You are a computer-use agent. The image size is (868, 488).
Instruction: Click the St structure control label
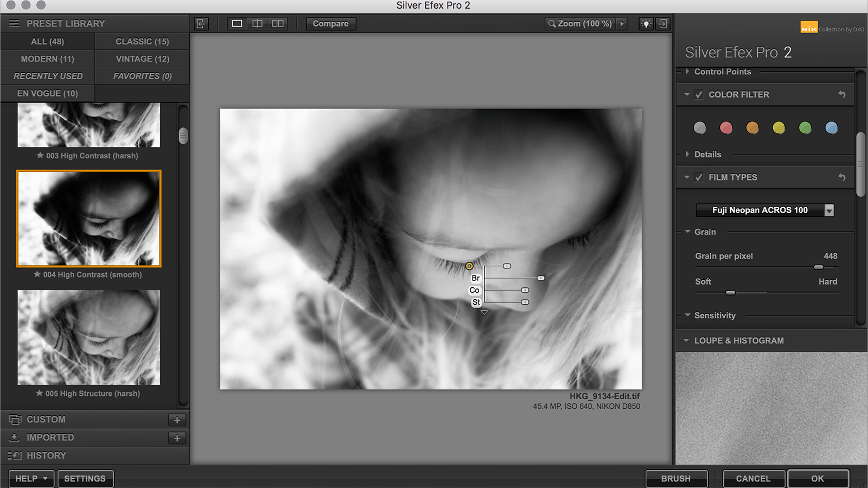click(x=476, y=302)
